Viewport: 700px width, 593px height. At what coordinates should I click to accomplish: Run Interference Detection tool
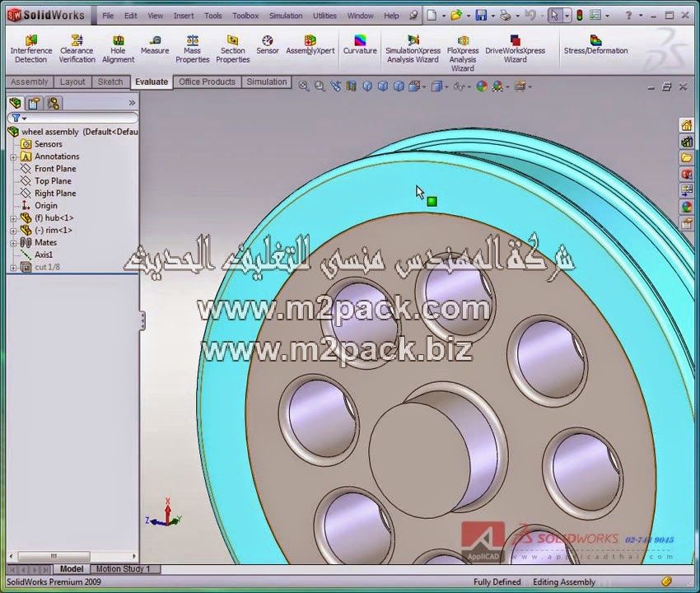pyautogui.click(x=30, y=49)
